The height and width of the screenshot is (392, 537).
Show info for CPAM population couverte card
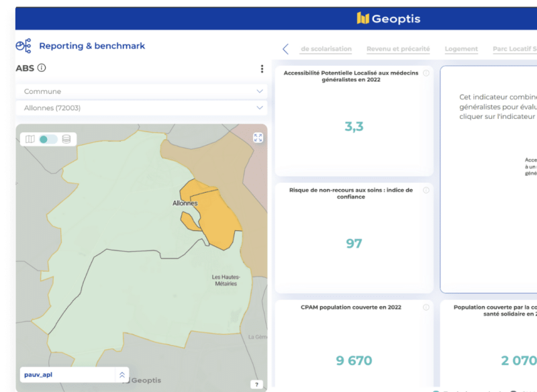tap(426, 307)
